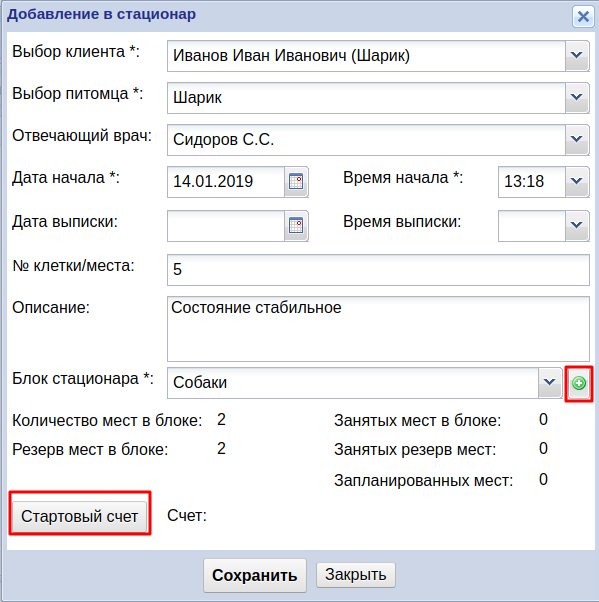The height and width of the screenshot is (602, 599).
Task: Open the Время выписки time dropdown
Action: point(577,226)
